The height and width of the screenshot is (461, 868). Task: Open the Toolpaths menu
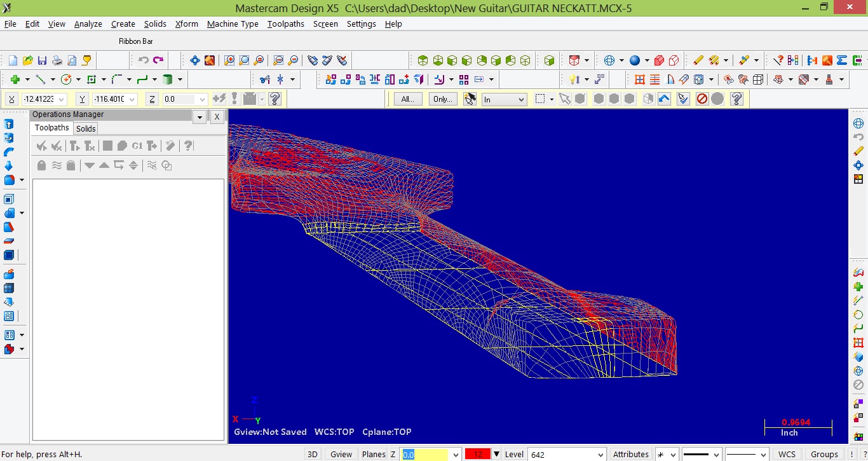pyautogui.click(x=285, y=24)
